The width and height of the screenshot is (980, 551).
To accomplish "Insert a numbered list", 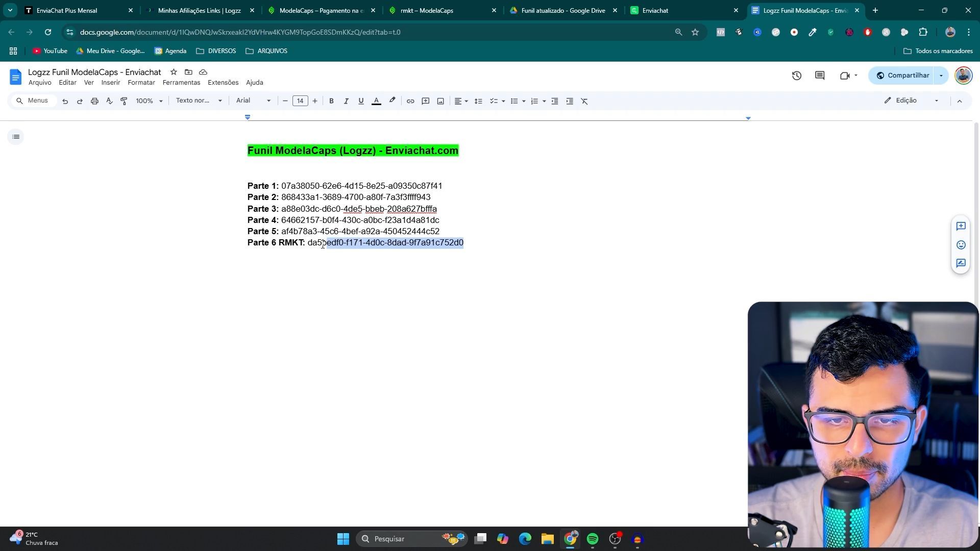I will (x=534, y=101).
